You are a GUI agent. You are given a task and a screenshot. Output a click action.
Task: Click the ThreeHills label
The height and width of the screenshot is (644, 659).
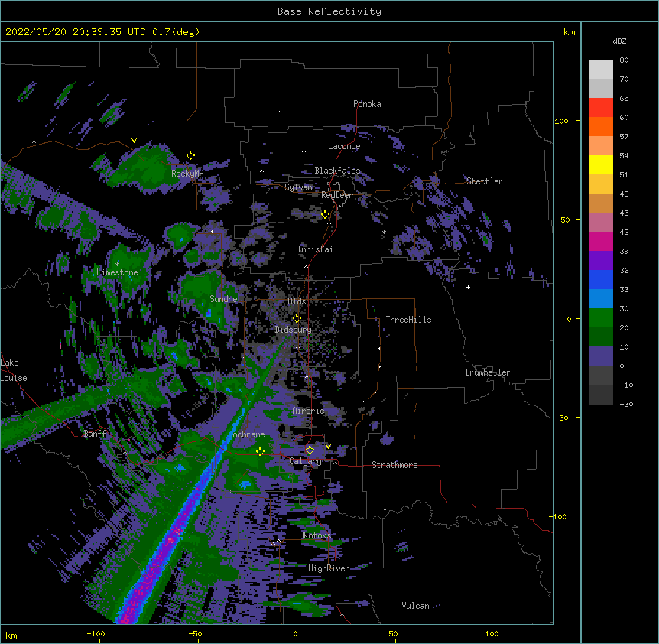[x=408, y=320]
